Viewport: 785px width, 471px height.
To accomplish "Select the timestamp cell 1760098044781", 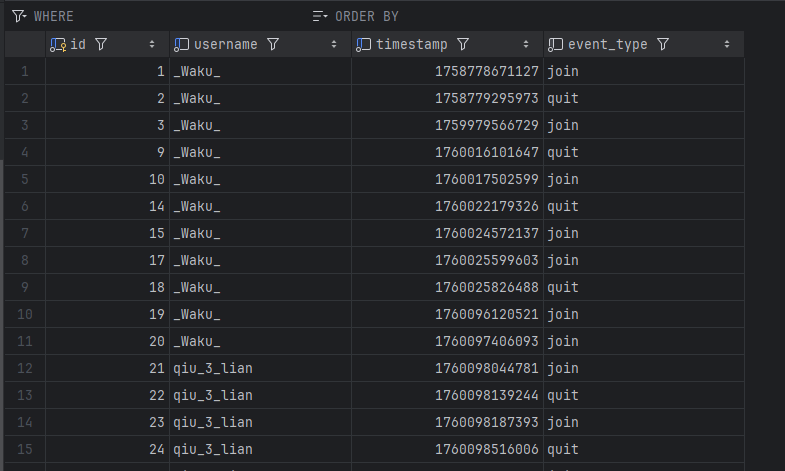I will [x=486, y=369].
